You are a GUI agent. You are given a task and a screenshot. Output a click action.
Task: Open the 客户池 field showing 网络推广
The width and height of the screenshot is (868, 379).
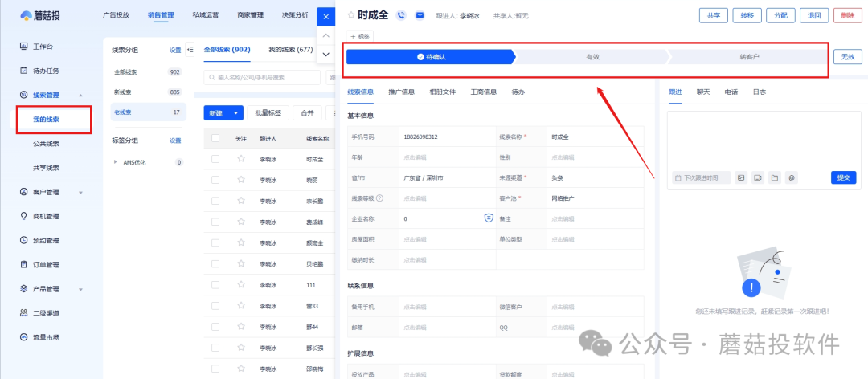click(x=595, y=198)
